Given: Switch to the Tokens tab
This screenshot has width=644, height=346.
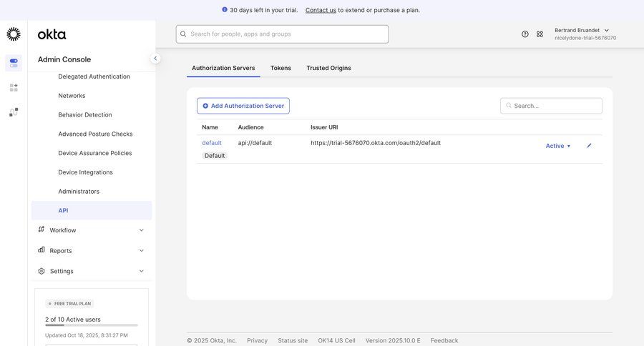Looking at the screenshot, I should [280, 68].
